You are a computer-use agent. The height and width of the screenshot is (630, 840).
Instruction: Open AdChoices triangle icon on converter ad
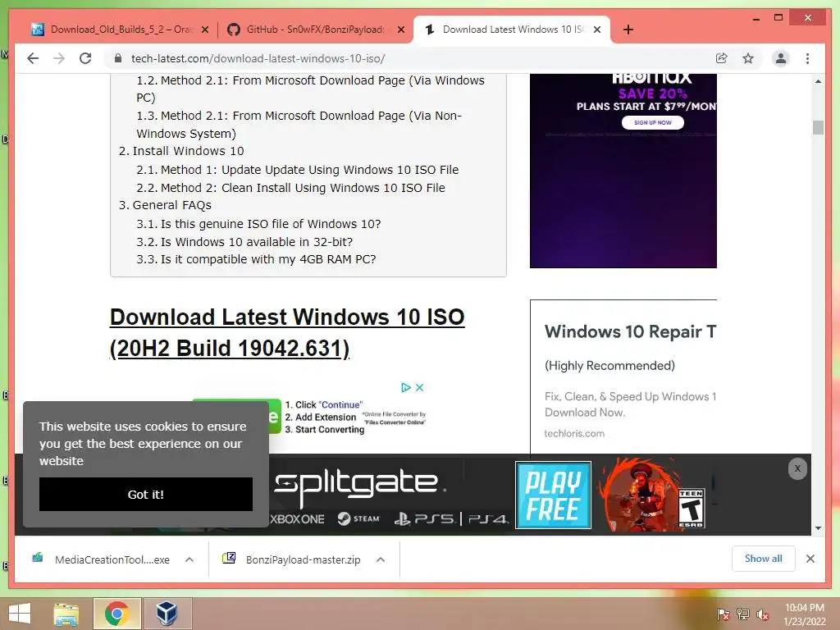coord(406,387)
